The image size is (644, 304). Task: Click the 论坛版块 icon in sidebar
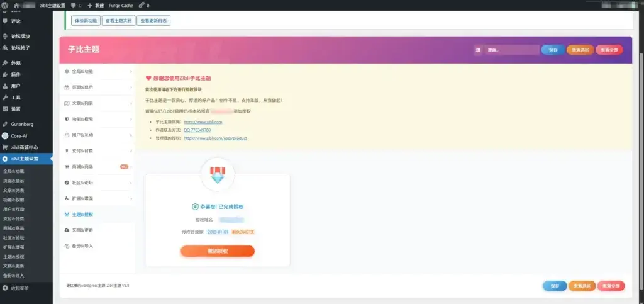pos(5,36)
